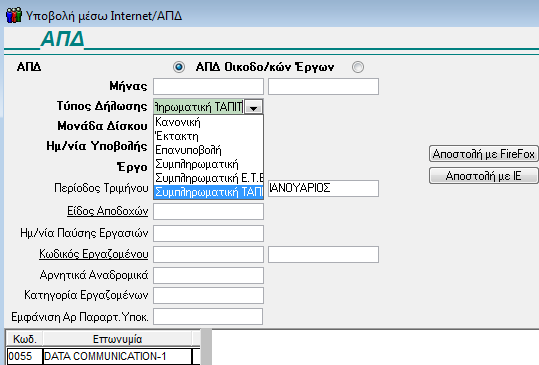539x365 pixels.
Task: Click the second Μήνας input field
Action: tap(323, 86)
